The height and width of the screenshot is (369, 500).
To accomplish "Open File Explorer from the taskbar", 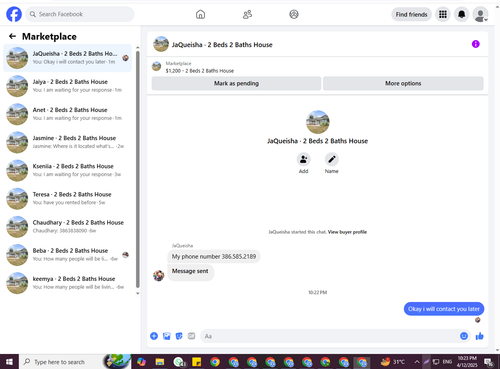I will (x=160, y=362).
